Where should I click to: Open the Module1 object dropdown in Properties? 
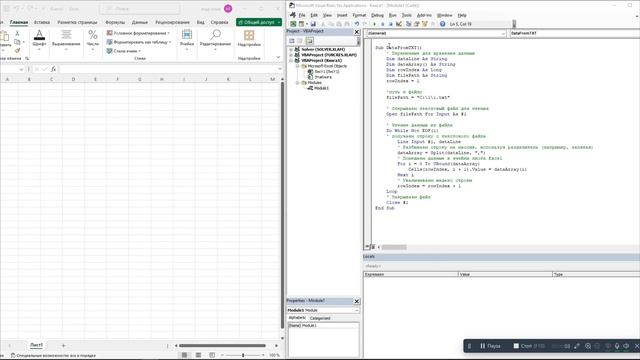click(357, 310)
